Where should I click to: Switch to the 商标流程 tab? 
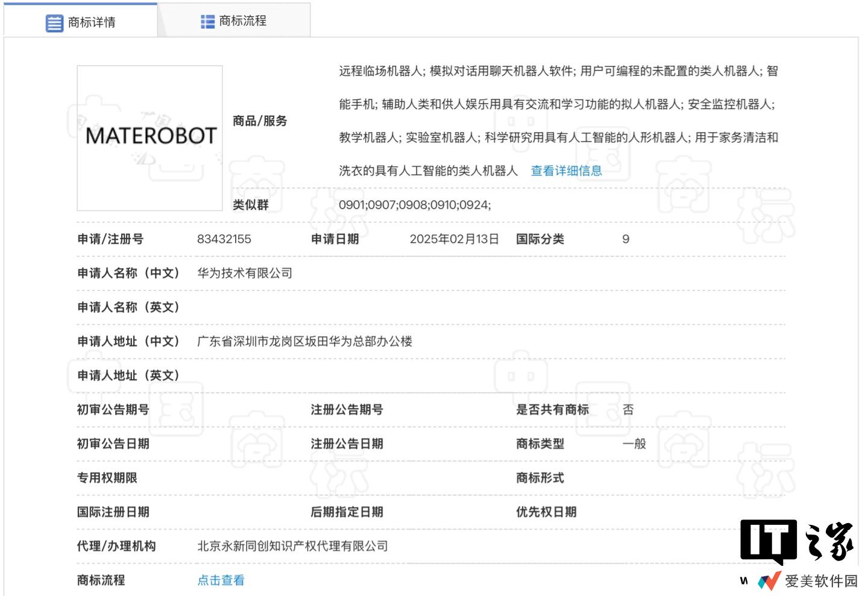click(234, 22)
